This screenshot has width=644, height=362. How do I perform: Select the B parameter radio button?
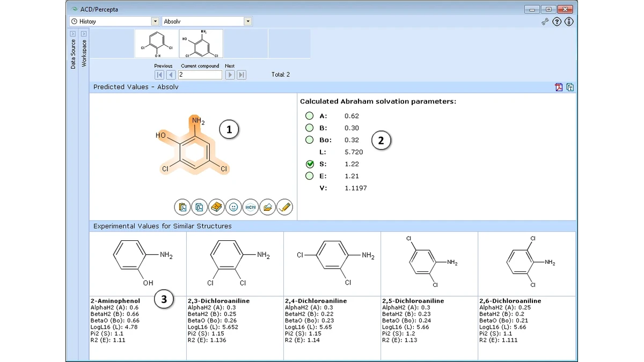(x=310, y=128)
